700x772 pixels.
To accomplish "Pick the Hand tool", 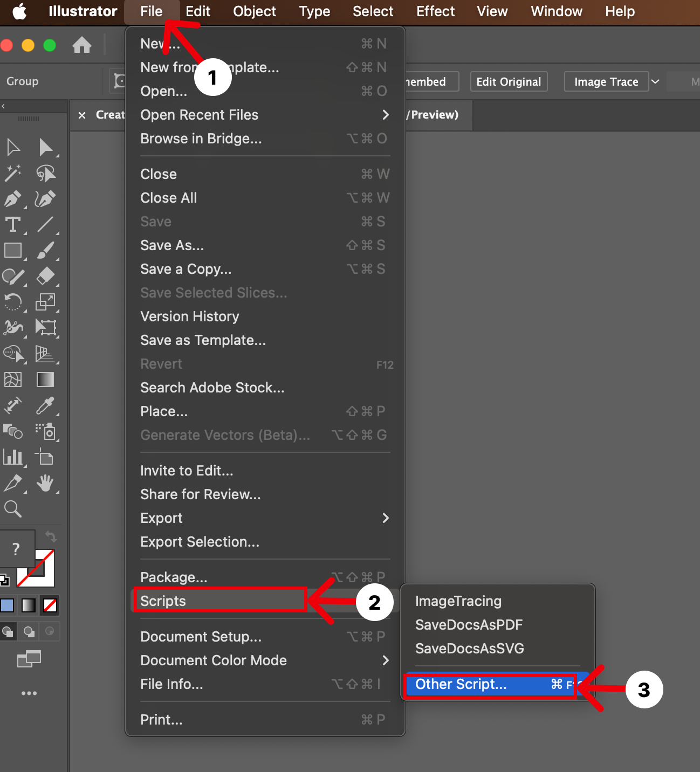I will [45, 483].
